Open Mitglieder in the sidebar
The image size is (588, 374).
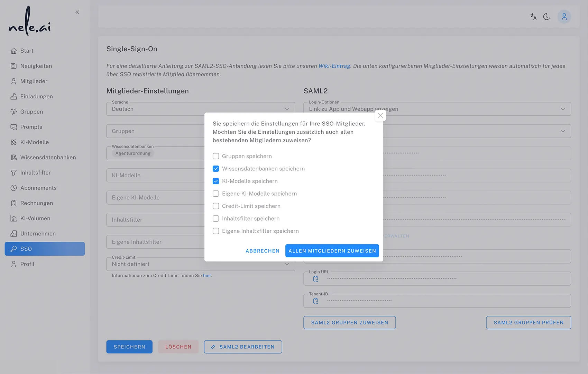point(45,81)
